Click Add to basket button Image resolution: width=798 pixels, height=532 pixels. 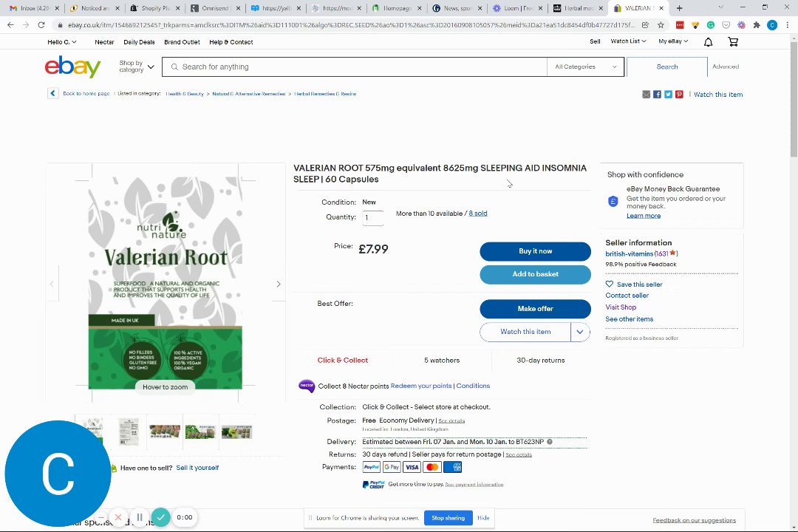tap(535, 274)
